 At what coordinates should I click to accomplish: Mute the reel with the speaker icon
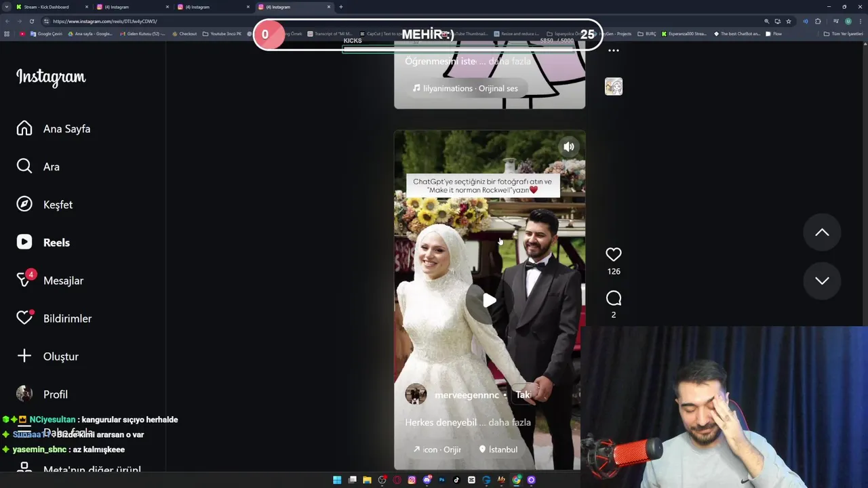click(x=569, y=146)
